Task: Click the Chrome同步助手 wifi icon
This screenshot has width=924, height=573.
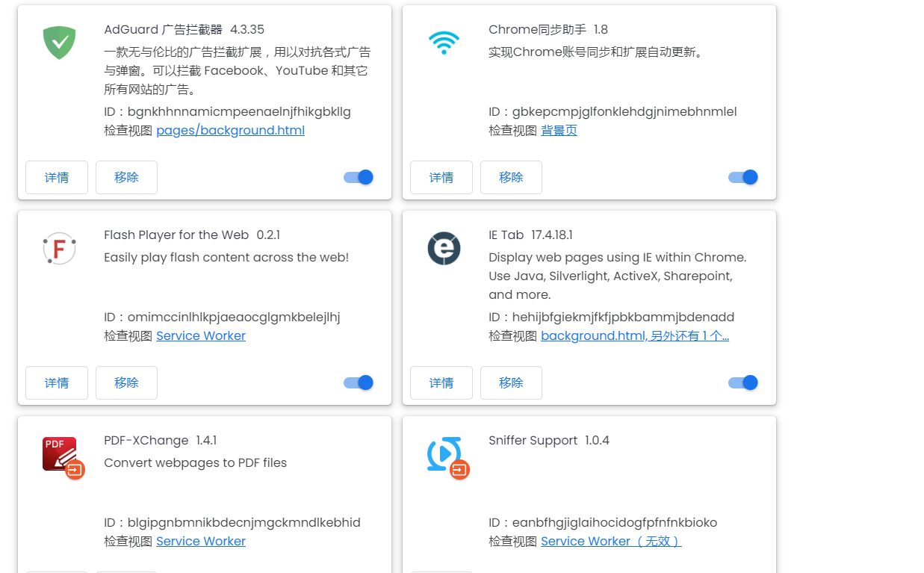Action: pos(444,43)
